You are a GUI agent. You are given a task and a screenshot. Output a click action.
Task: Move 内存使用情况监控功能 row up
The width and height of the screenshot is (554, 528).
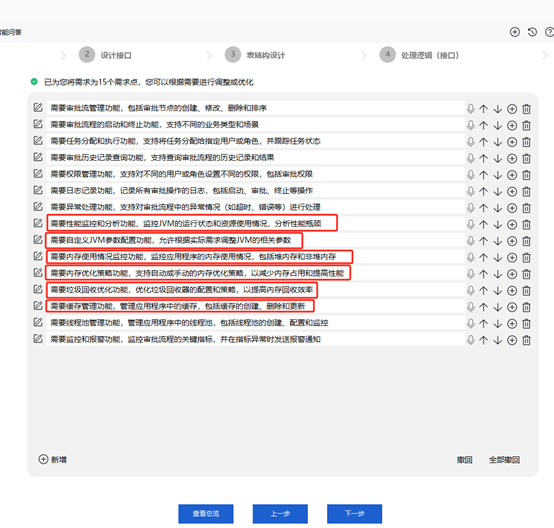pyautogui.click(x=483, y=258)
